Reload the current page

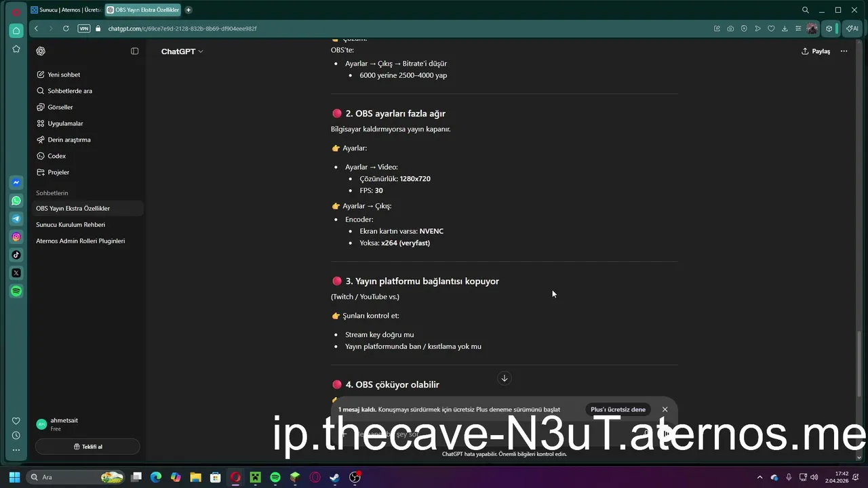click(x=66, y=28)
